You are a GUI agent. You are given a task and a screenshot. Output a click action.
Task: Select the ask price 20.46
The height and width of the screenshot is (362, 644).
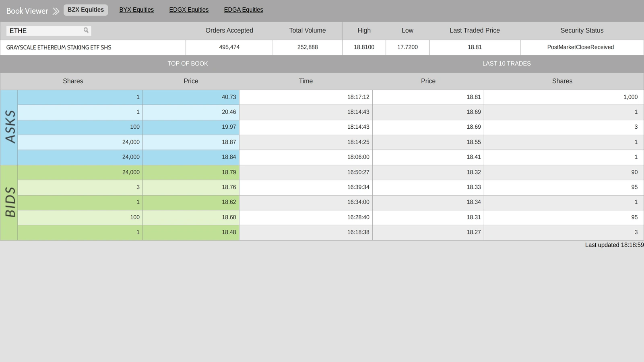(229, 112)
